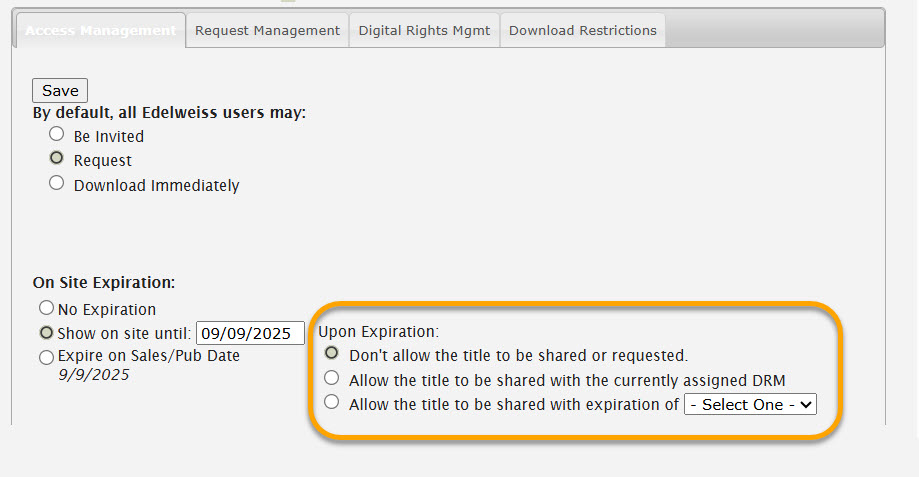Select the Show on site until radio

pyautogui.click(x=46, y=333)
